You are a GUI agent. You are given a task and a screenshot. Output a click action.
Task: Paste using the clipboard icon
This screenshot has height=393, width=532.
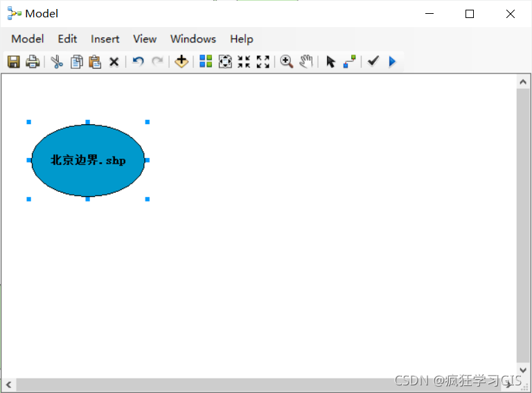[x=95, y=62]
